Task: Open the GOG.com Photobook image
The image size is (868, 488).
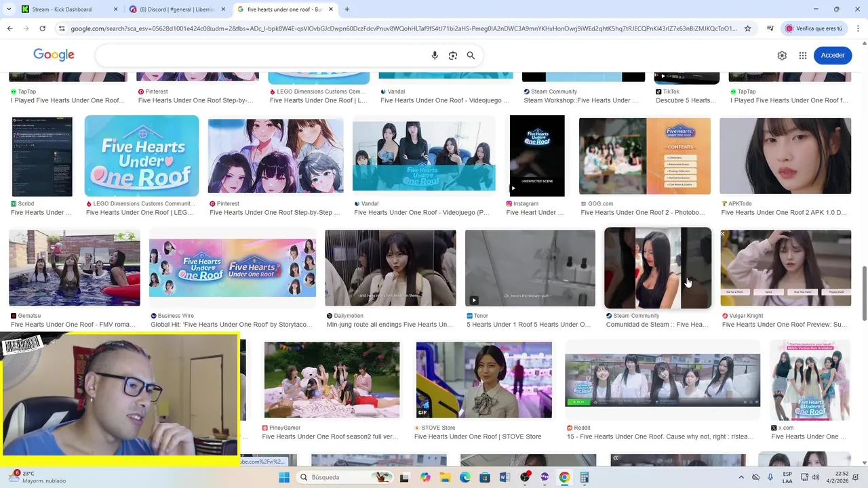Action: click(645, 156)
